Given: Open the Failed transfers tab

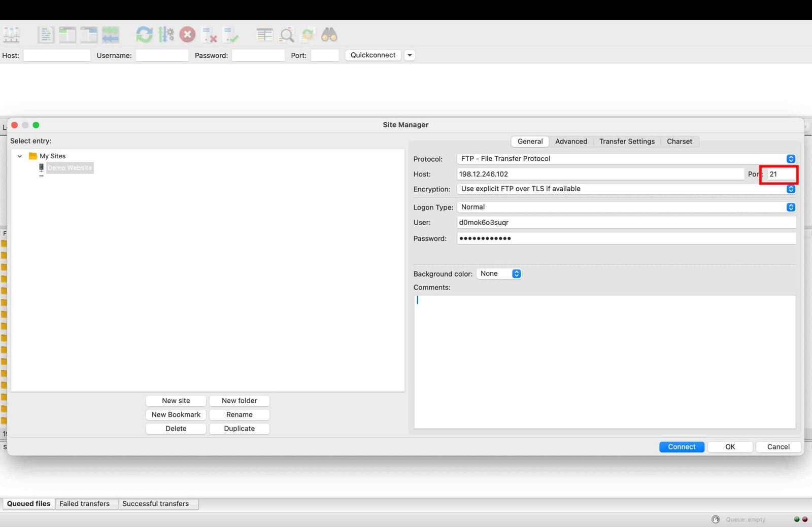Looking at the screenshot, I should tap(85, 504).
